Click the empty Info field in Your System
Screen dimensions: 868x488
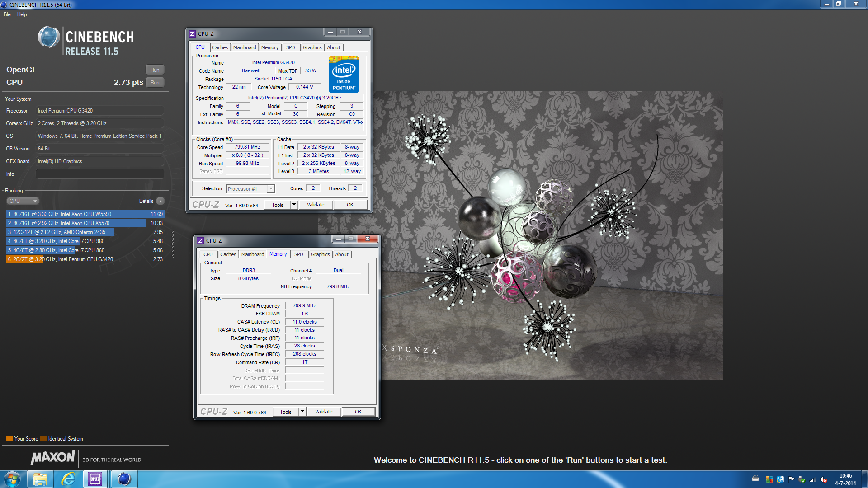tap(100, 174)
